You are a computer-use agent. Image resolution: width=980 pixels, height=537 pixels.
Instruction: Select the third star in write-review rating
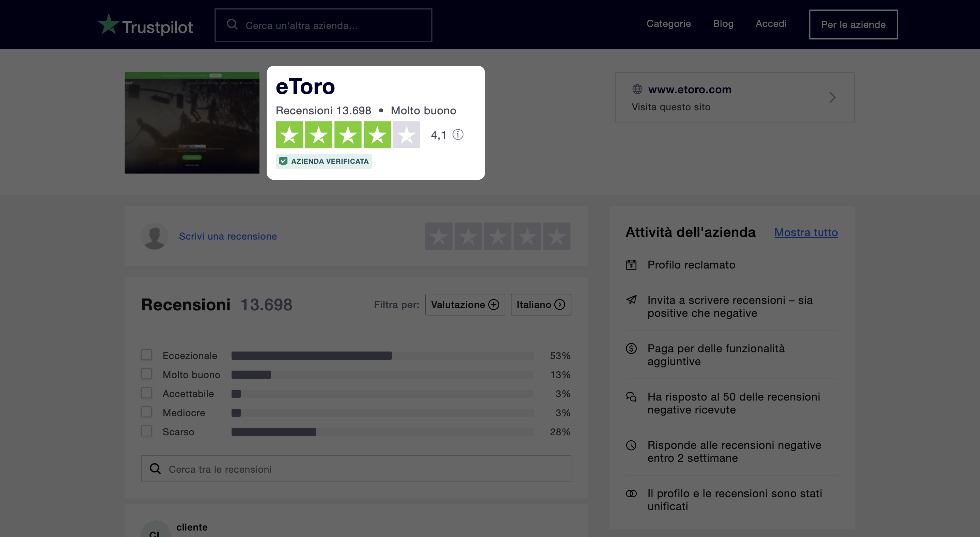tap(497, 236)
